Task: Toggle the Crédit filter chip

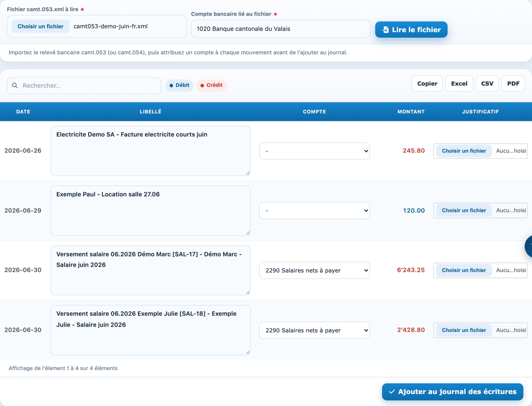Action: (x=211, y=85)
